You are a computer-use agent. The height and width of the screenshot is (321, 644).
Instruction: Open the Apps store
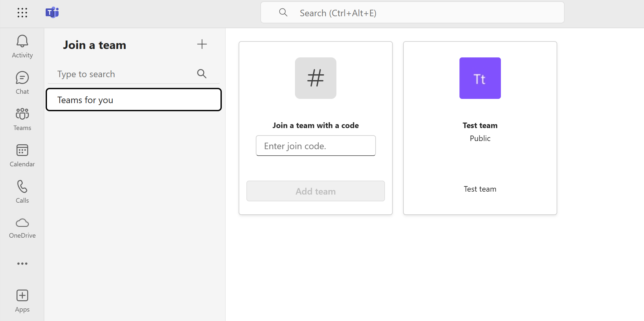point(22,301)
